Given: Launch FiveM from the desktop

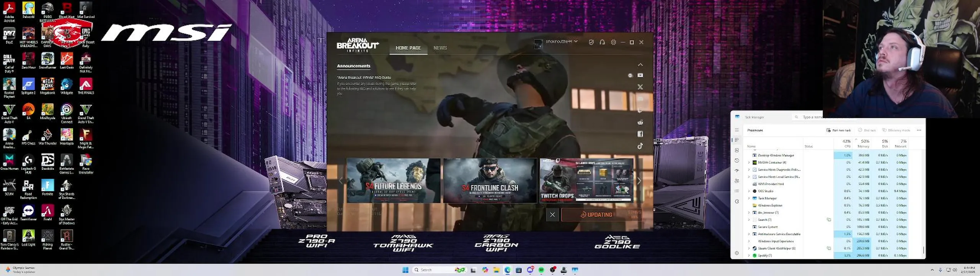Looking at the screenshot, I should (x=47, y=213).
